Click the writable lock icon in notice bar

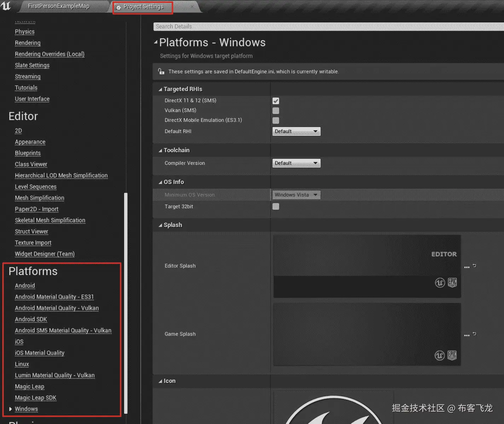pos(161,71)
